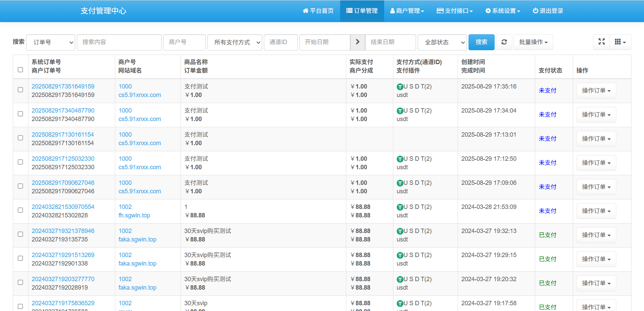Viewport: 644px width, 311px height.
Task: Click the blue 搜索 button
Action: coord(481,42)
